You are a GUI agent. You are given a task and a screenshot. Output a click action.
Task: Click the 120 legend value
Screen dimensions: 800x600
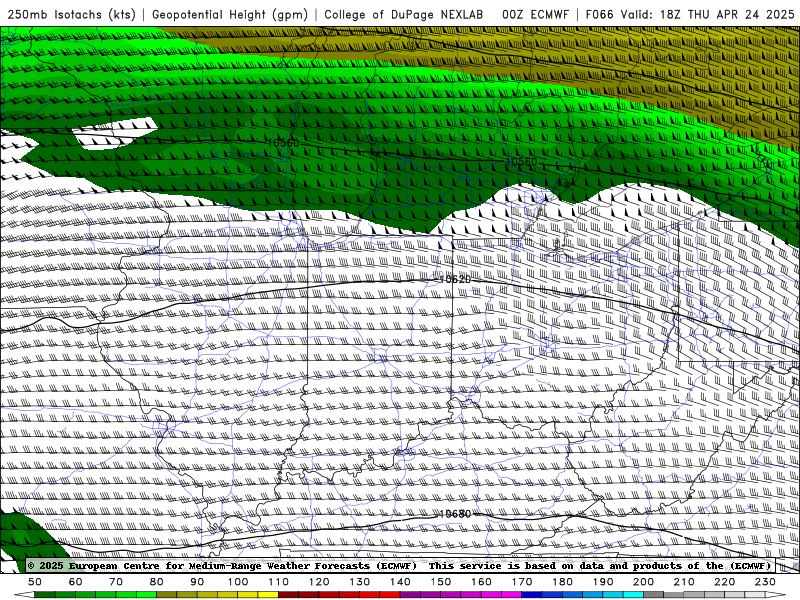319,582
